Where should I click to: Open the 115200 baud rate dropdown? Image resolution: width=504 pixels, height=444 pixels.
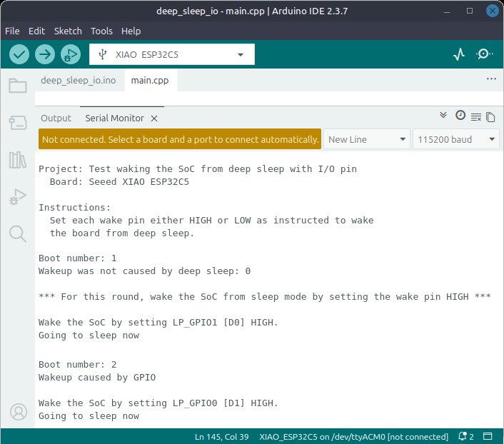click(x=455, y=139)
